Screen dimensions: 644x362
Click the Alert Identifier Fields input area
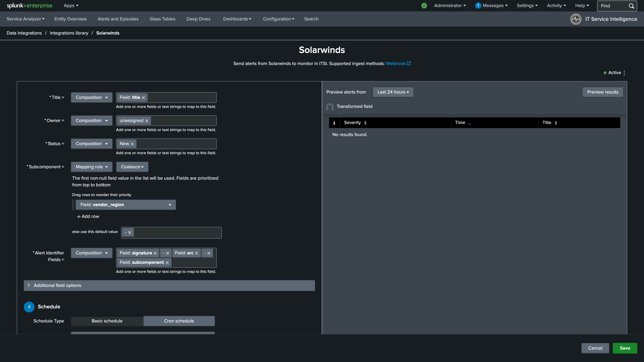pos(166,258)
